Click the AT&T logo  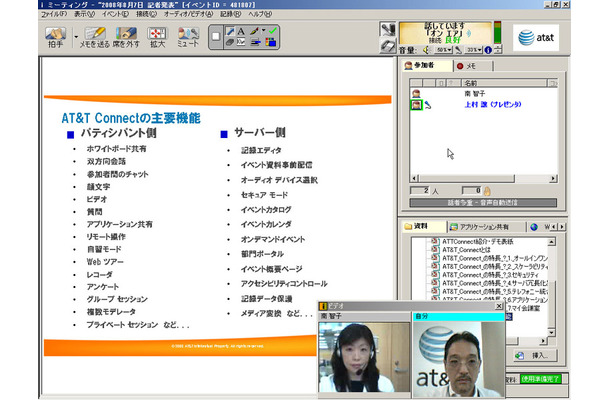coord(536,38)
